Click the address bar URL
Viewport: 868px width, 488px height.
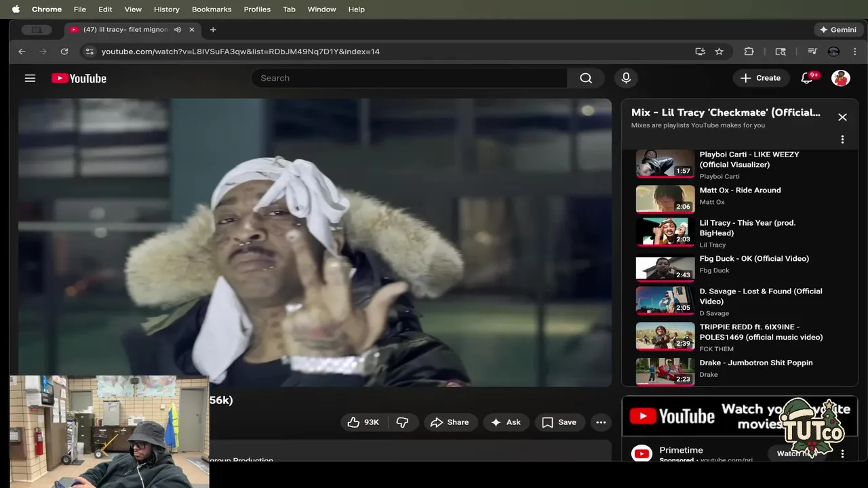[x=241, y=52]
